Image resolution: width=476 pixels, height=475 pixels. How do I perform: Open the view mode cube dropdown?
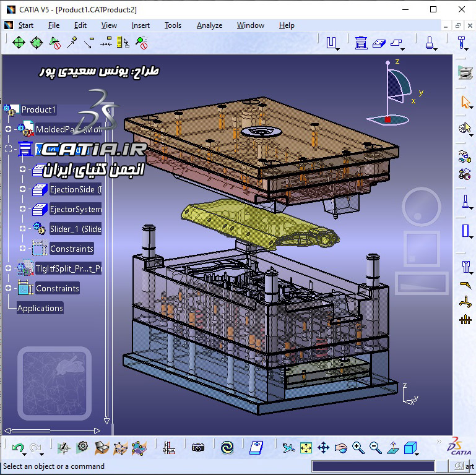[417, 454]
